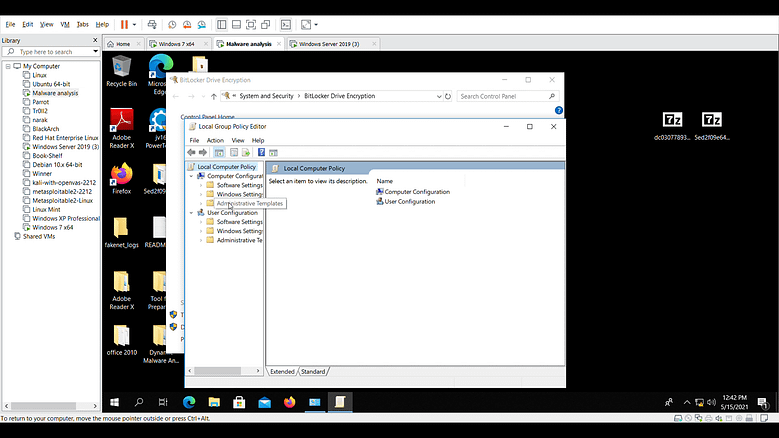779x438 pixels.
Task: Open the dc03077893 7z archive on desktop
Action: click(x=672, y=125)
